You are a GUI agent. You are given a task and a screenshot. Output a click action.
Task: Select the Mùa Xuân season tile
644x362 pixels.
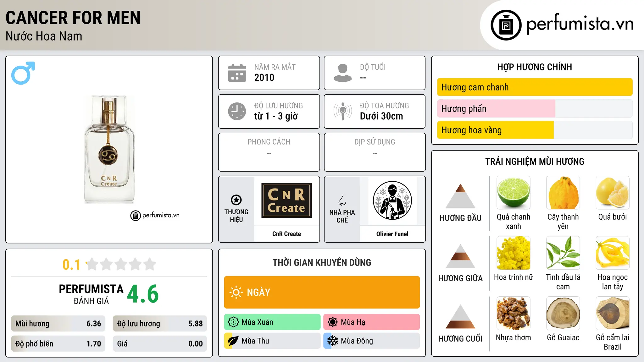tap(272, 322)
